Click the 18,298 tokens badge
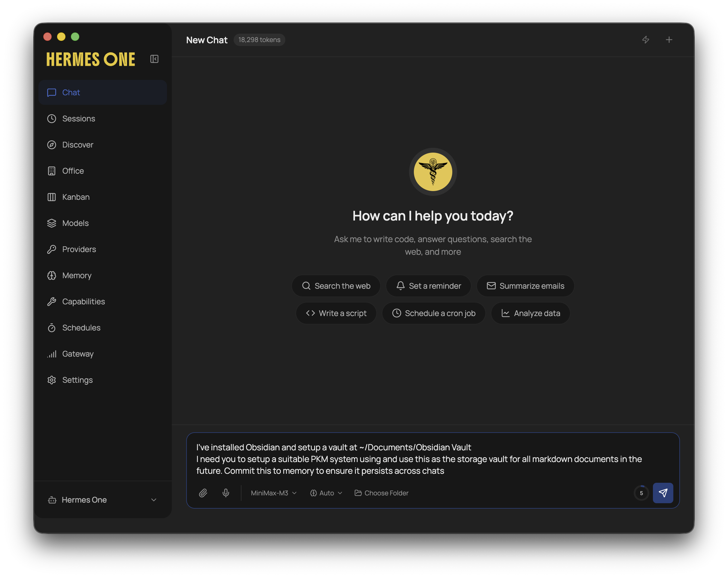The image size is (728, 578). pyautogui.click(x=259, y=40)
